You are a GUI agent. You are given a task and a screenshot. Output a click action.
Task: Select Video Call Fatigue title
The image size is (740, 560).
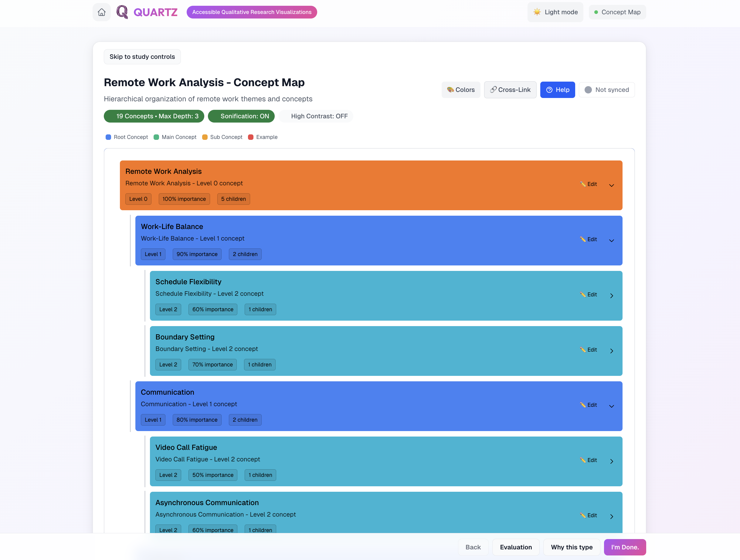click(186, 447)
